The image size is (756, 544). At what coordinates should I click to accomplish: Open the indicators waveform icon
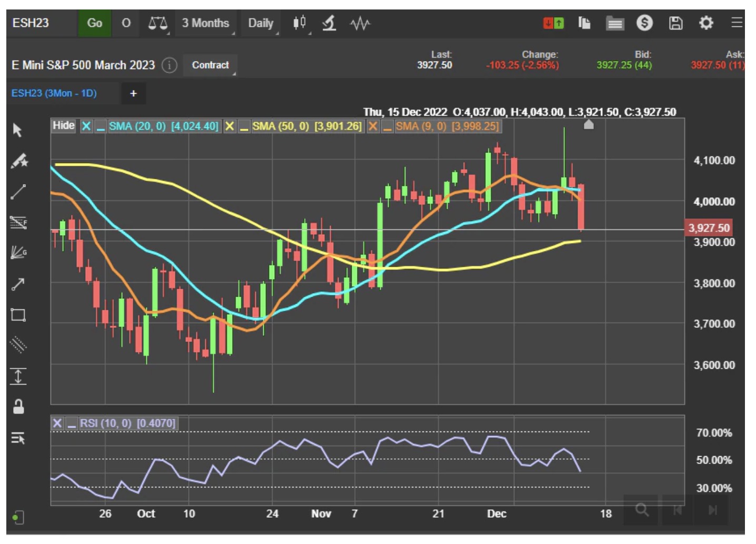tap(360, 23)
